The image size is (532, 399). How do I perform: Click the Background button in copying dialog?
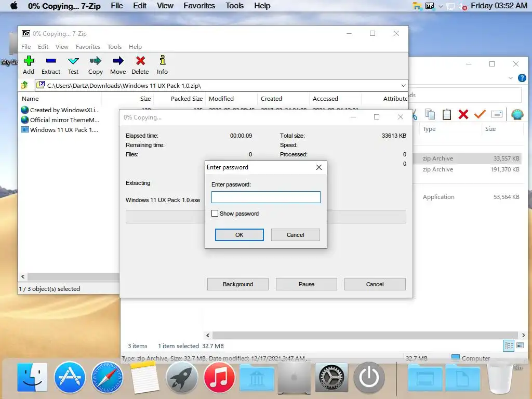click(238, 284)
